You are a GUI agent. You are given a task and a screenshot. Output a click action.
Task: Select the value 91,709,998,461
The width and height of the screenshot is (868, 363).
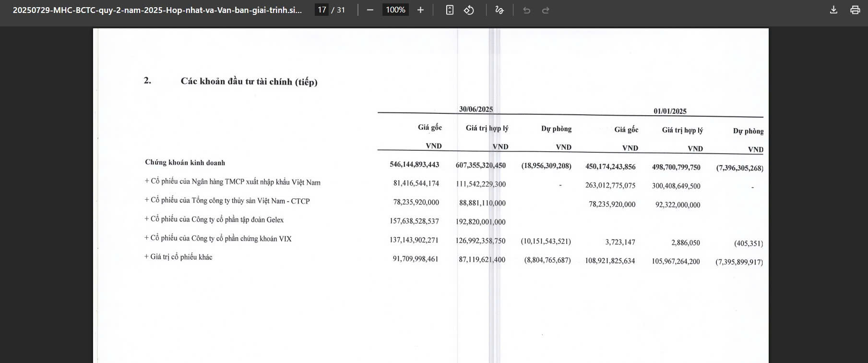point(416,259)
